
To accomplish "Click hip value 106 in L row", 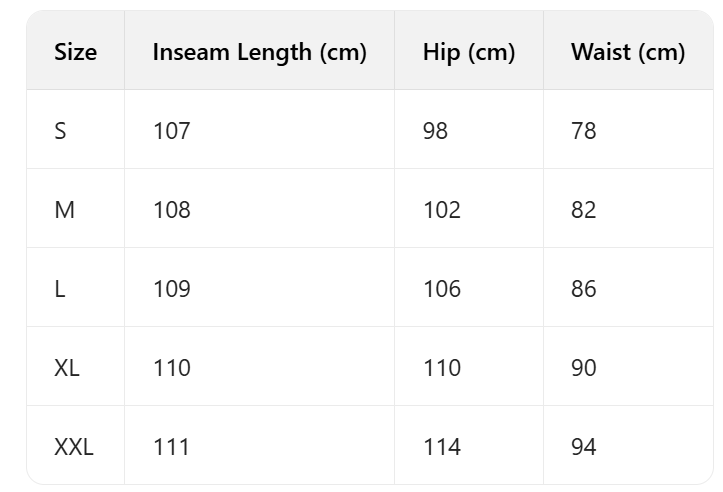I will tap(441, 289).
